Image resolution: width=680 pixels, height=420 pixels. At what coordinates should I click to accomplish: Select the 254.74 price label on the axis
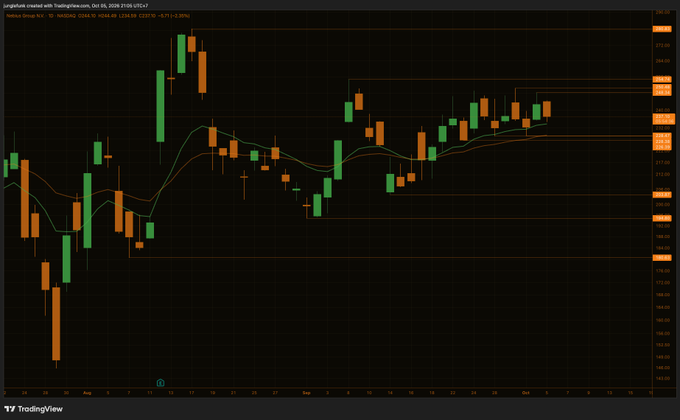pos(662,79)
